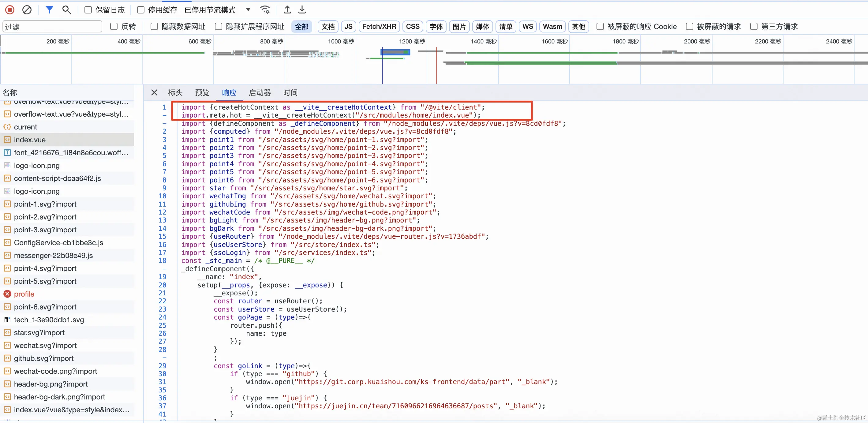
Task: Select the failed profile request
Action: click(24, 294)
